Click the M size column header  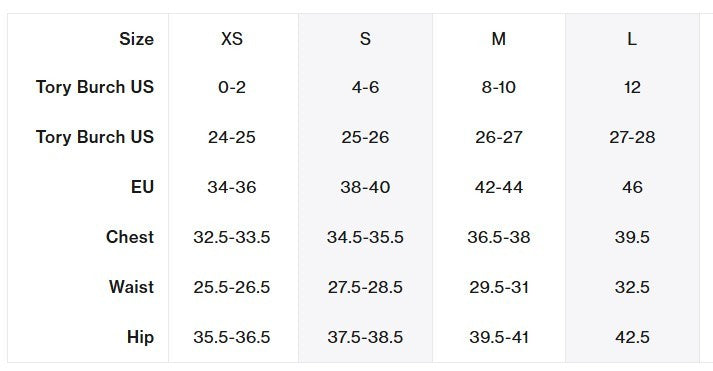tap(499, 39)
